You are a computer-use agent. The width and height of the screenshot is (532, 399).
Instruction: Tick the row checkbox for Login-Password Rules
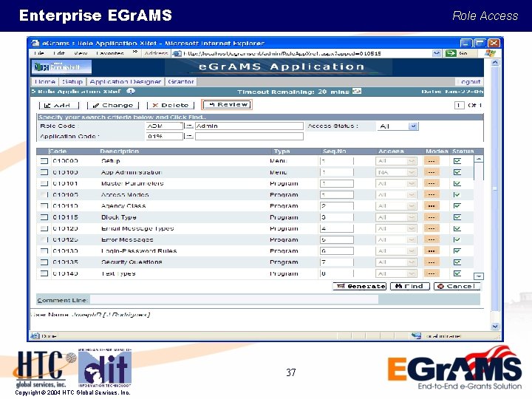coord(44,251)
